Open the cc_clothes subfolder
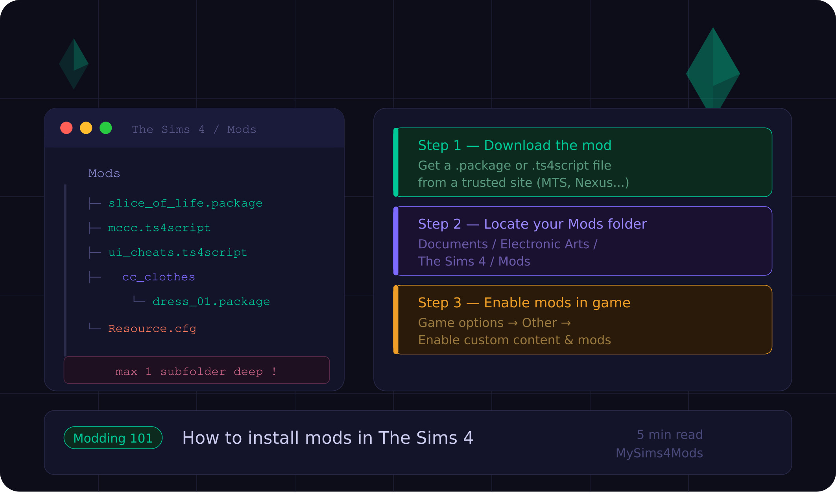The height and width of the screenshot is (504, 836). click(159, 277)
